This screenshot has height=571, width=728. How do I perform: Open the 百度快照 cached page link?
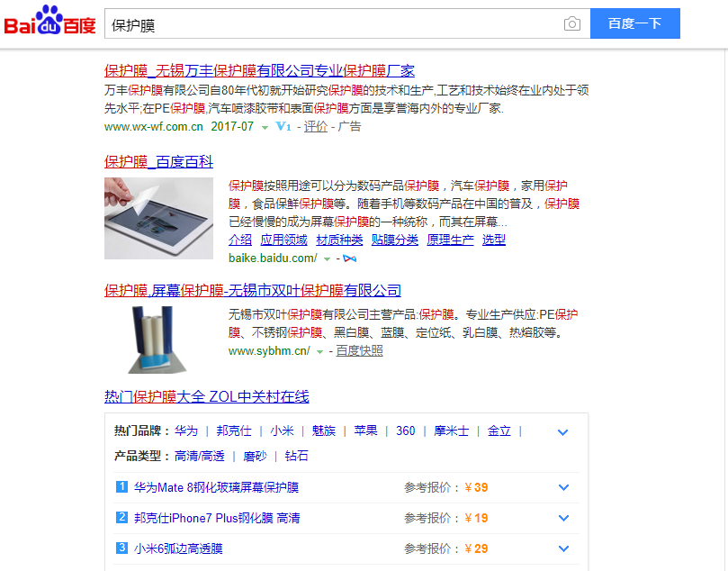coord(359,351)
